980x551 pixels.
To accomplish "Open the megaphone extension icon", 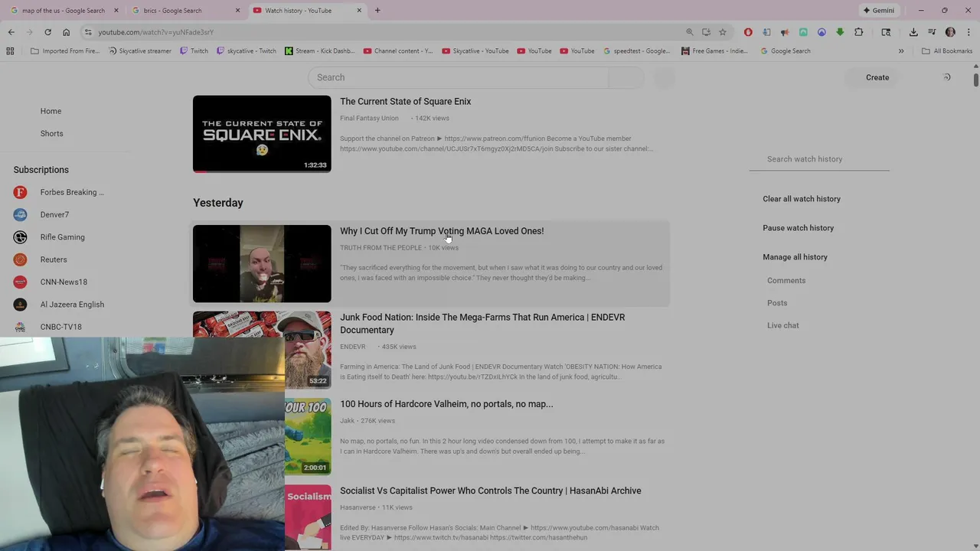I will coord(785,32).
